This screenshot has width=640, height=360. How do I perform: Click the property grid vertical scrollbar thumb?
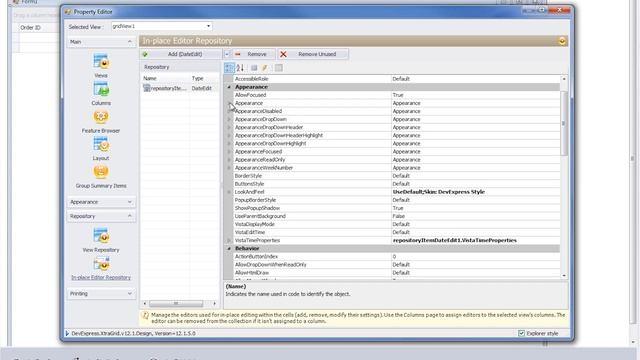tap(564, 123)
